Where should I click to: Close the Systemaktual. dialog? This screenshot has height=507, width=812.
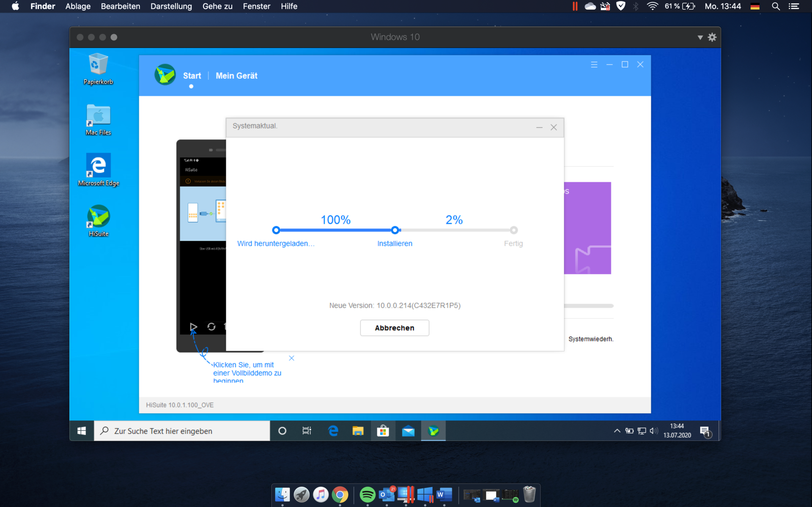click(554, 127)
